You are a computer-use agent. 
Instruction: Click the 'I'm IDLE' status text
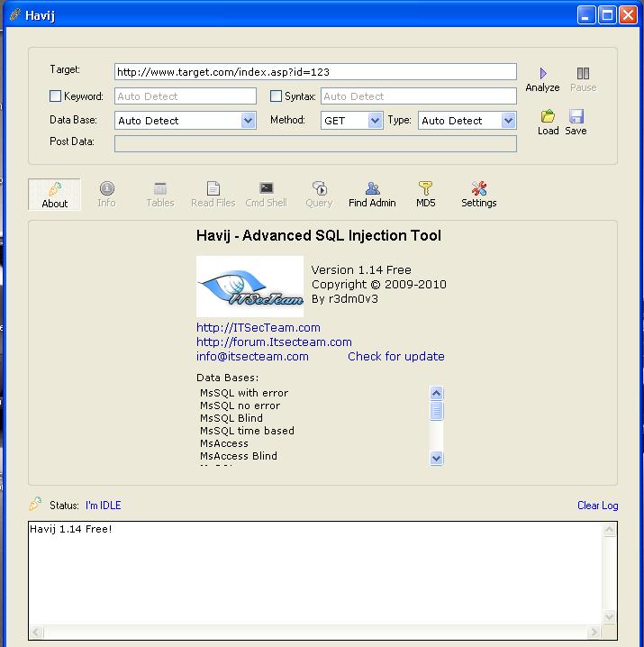point(104,506)
